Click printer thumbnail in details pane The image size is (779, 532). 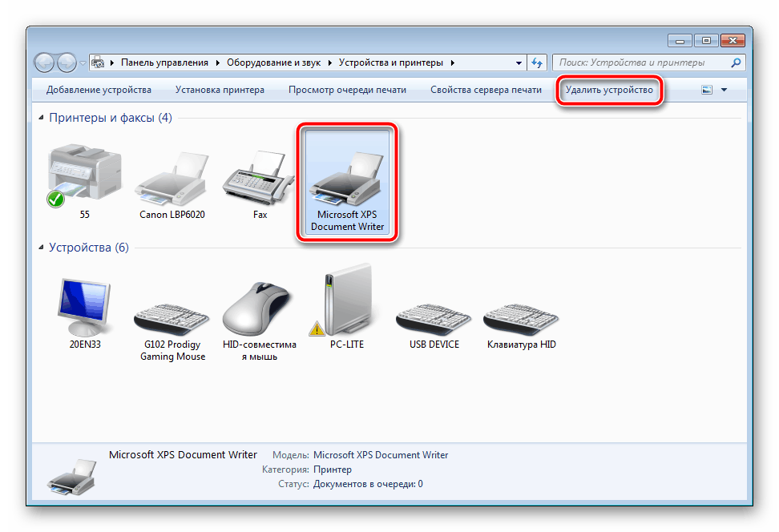71,477
